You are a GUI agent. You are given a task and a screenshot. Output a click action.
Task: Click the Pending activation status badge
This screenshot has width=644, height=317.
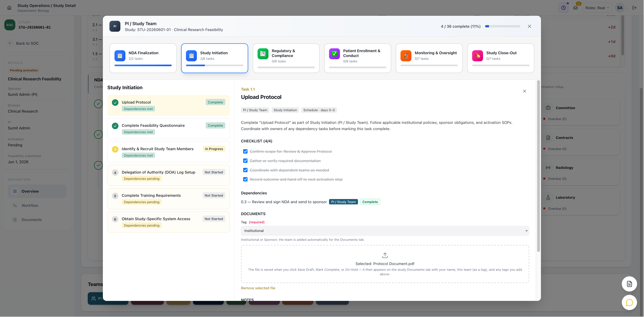pos(24,70)
